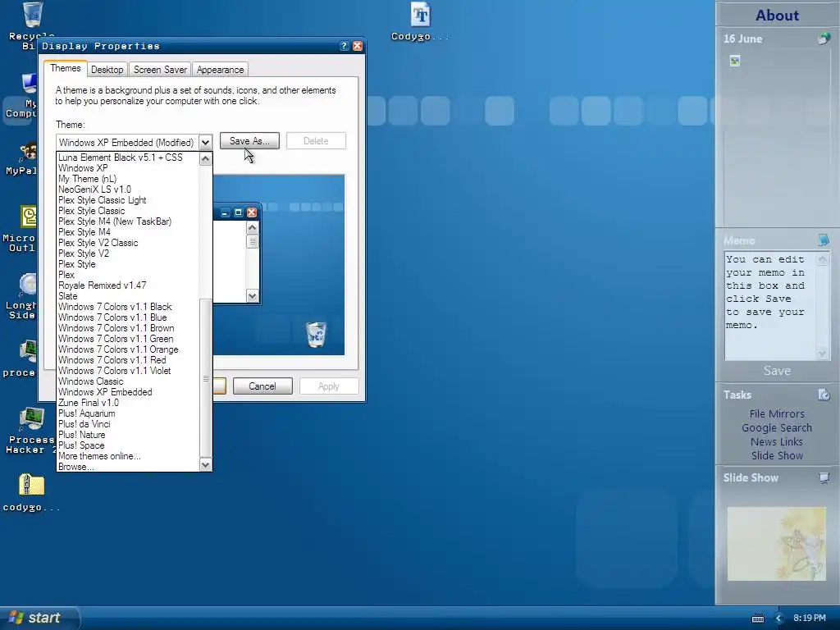840x630 pixels.
Task: Click theme list scrollbar down arrow
Action: [x=206, y=464]
